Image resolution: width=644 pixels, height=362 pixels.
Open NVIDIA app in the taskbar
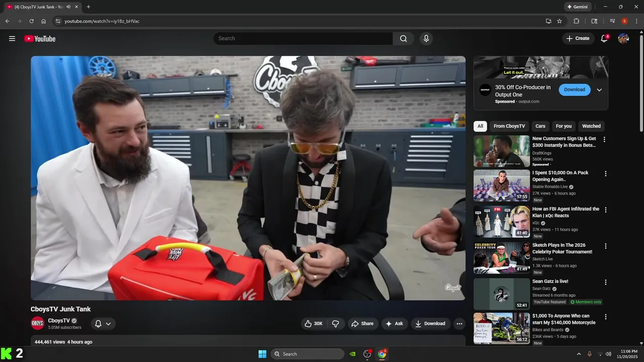[x=353, y=354]
